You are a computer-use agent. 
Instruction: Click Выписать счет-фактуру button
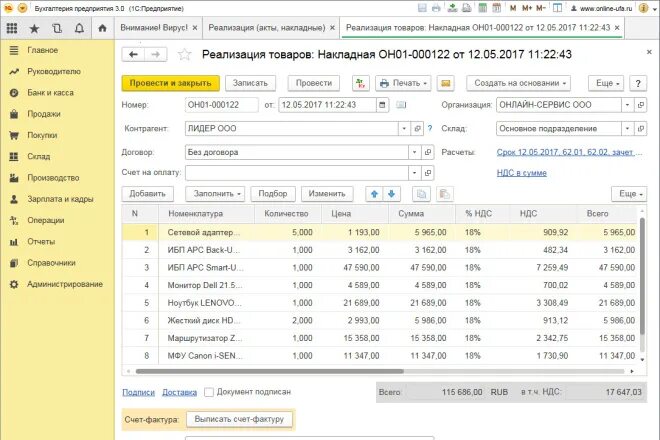tap(239, 419)
